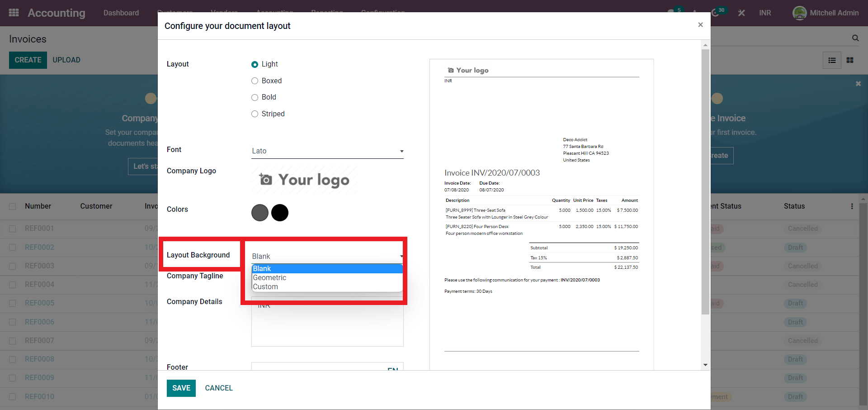Viewport: 868px width, 410px height.
Task: Click the INR company menu item
Action: [765, 13]
